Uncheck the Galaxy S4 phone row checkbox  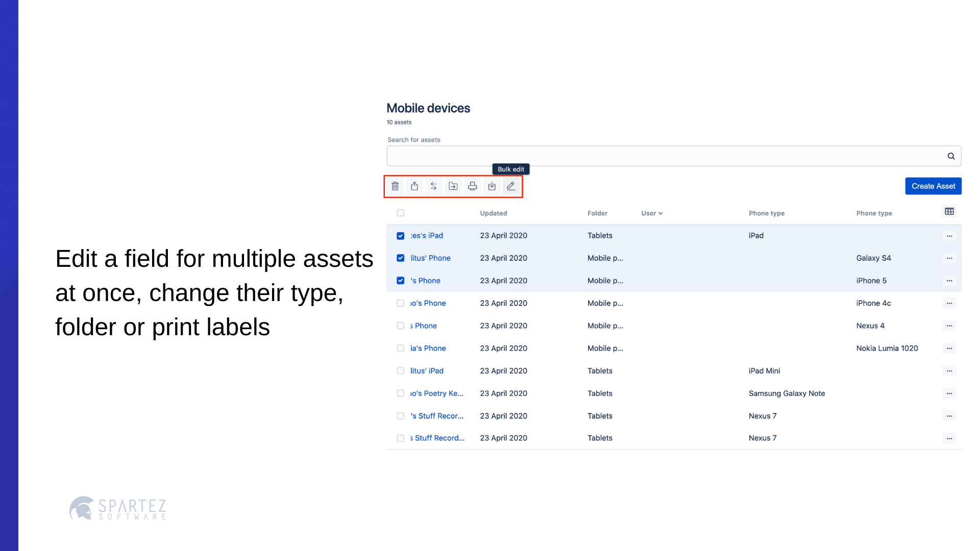tap(401, 258)
